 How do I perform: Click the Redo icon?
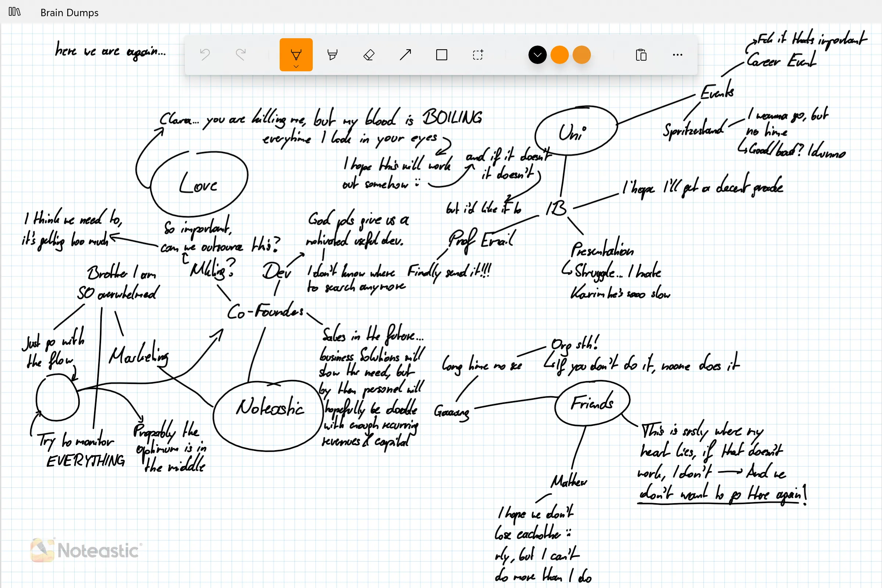tap(241, 55)
